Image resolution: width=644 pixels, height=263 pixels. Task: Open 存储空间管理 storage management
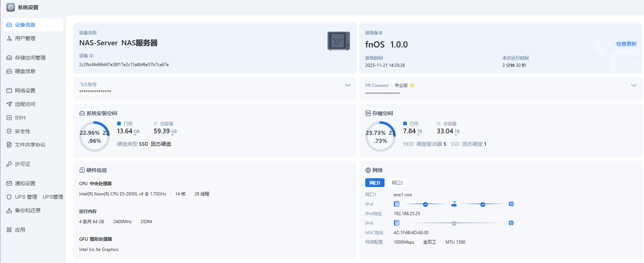30,58
